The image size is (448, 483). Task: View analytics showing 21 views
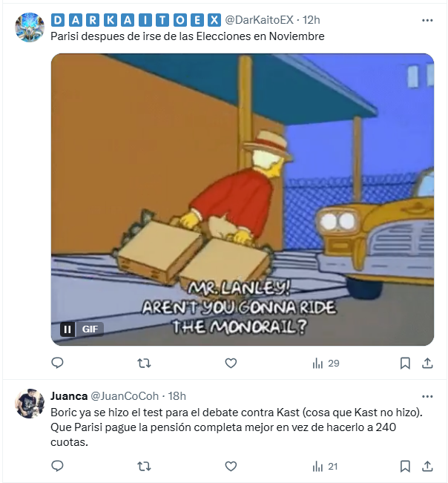point(325,467)
